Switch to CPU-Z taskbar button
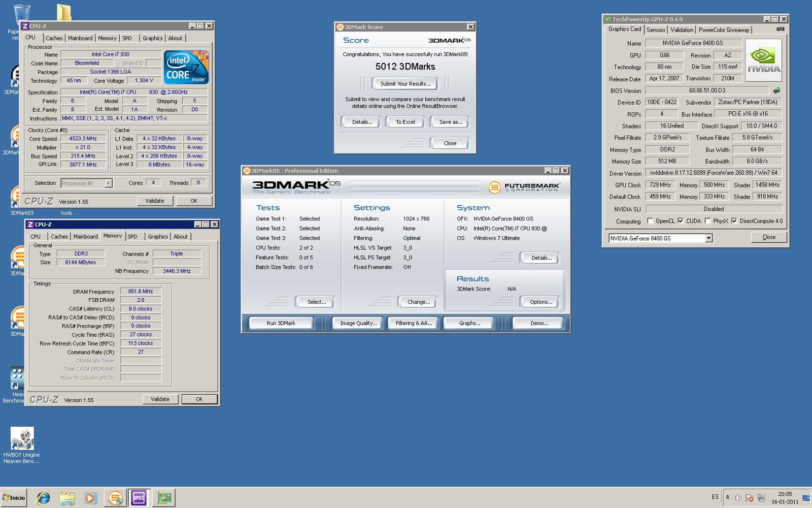 pos(139,498)
